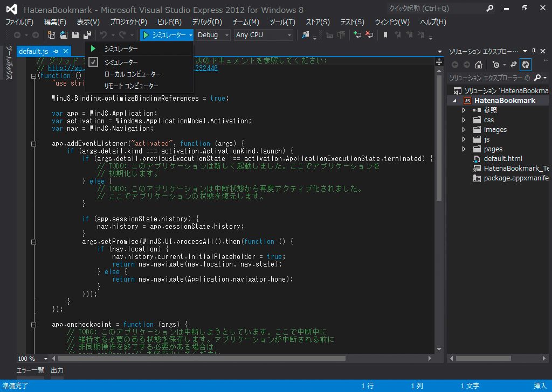The height and width of the screenshot is (392, 552).
Task: Click the pending changes filter clock icon
Action: 496,65
